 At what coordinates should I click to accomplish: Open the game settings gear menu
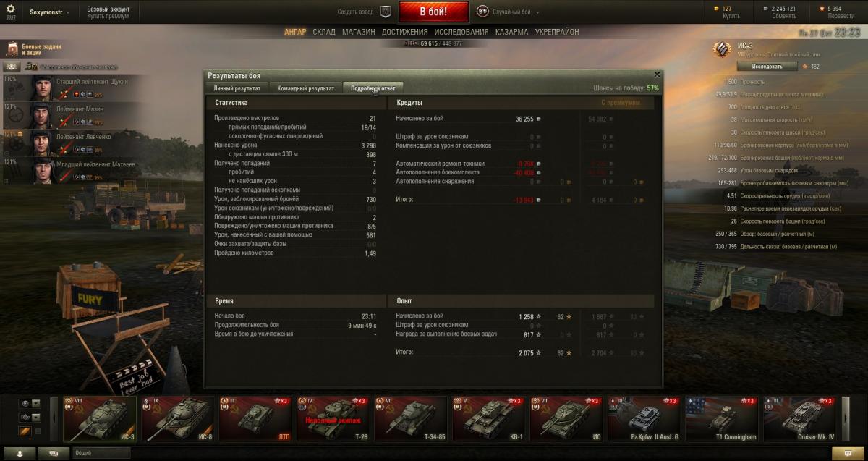click(11, 9)
